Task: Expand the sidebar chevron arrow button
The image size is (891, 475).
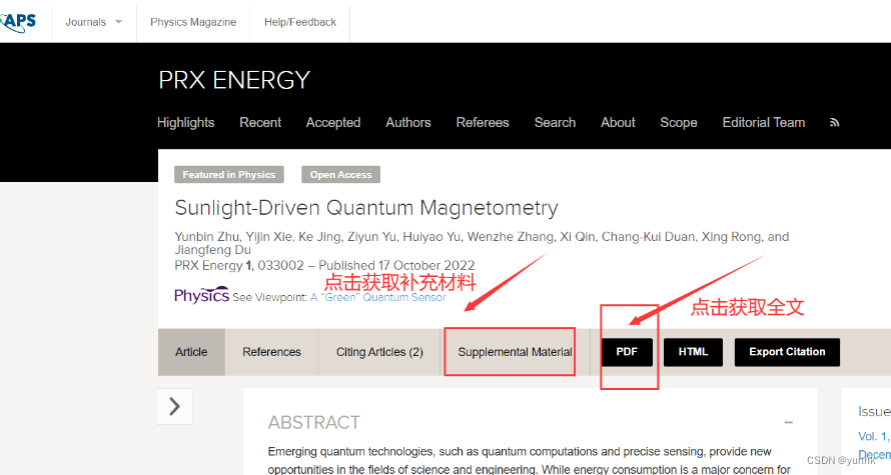Action: pyautogui.click(x=174, y=406)
